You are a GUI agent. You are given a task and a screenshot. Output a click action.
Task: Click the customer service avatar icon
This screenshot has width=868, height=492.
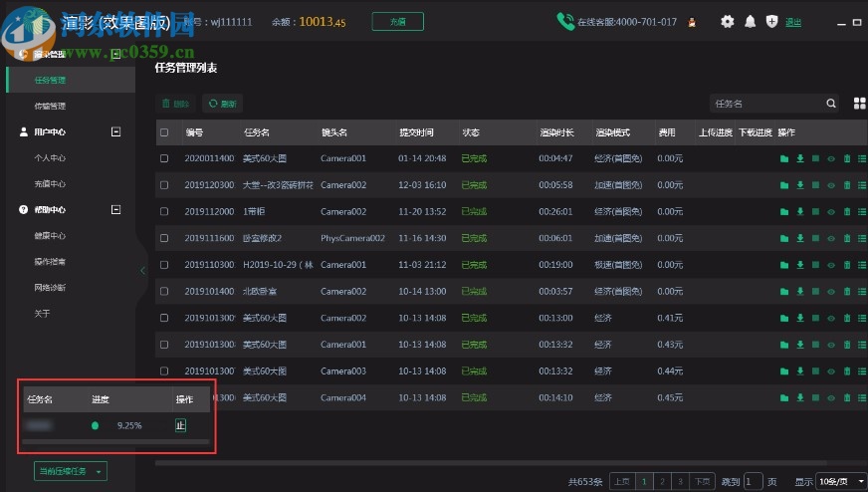click(x=692, y=22)
